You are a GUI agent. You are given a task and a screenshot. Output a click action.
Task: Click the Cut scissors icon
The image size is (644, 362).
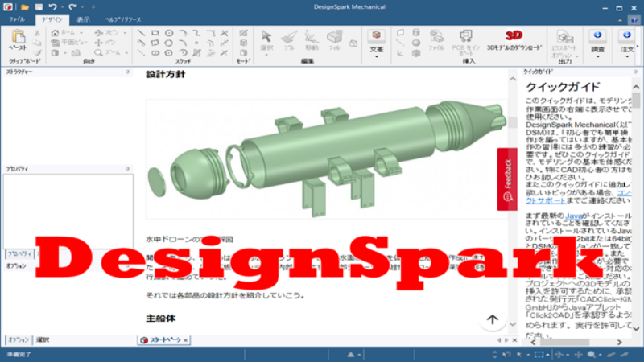(x=37, y=33)
